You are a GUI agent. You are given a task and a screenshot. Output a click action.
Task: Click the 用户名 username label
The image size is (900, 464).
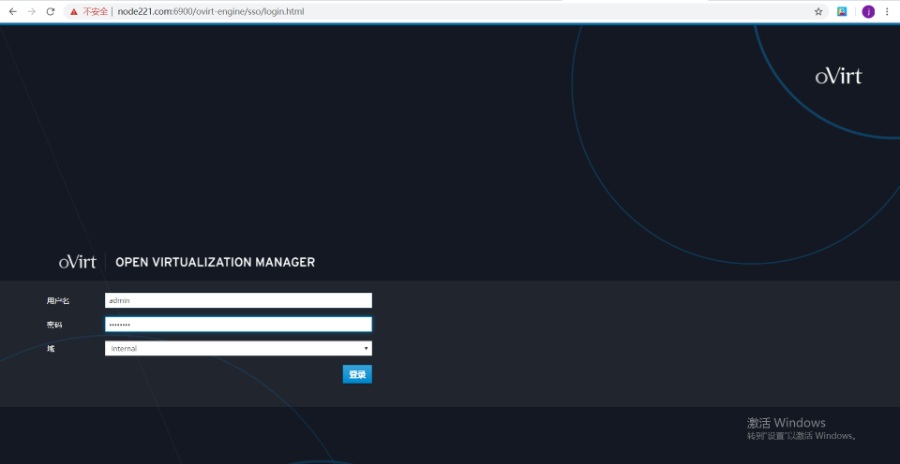58,300
